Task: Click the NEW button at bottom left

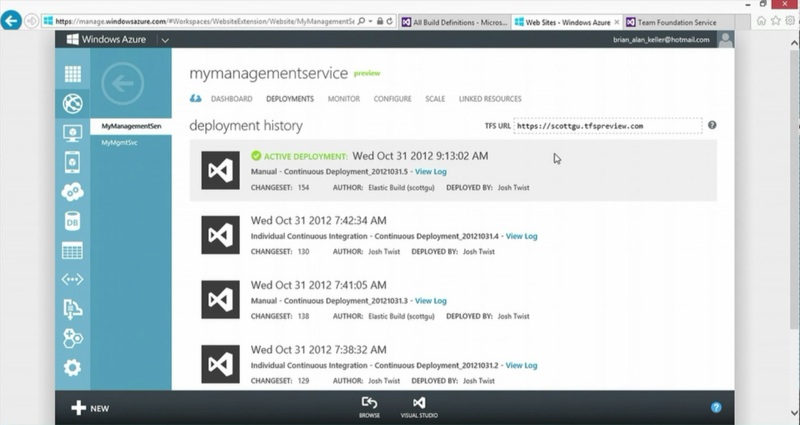Action: click(x=90, y=408)
